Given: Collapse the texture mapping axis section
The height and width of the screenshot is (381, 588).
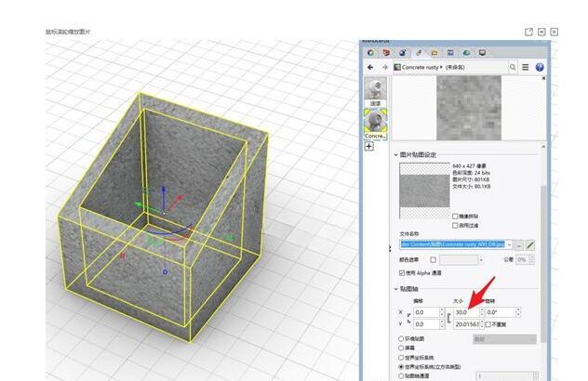Looking at the screenshot, I should click(395, 289).
